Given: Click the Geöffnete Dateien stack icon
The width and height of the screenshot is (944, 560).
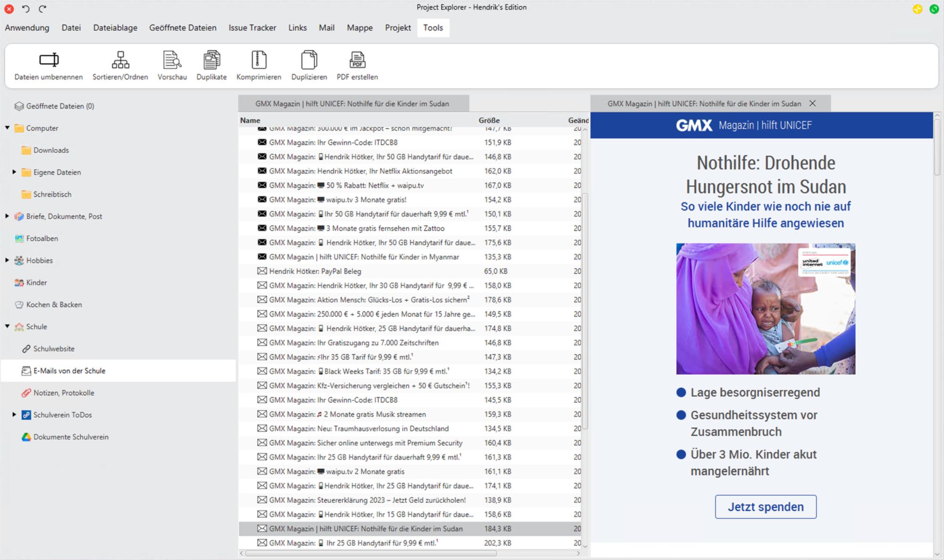Looking at the screenshot, I should tap(19, 106).
